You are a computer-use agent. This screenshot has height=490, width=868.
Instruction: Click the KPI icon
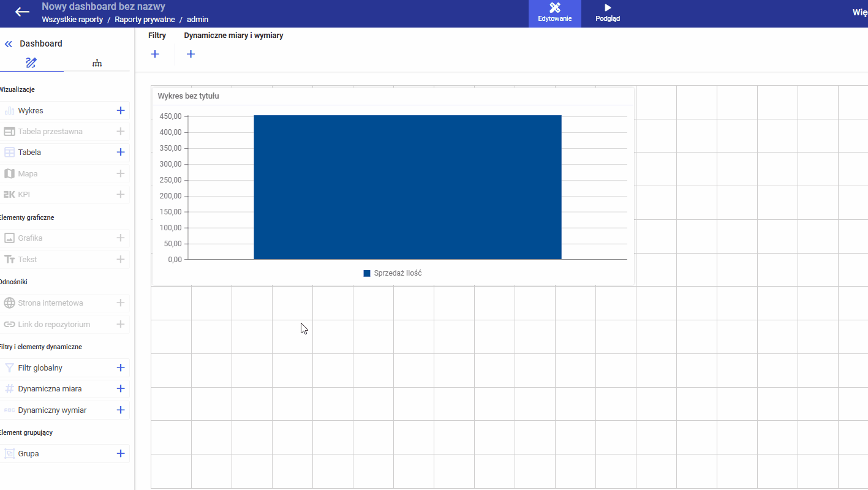pyautogui.click(x=9, y=195)
